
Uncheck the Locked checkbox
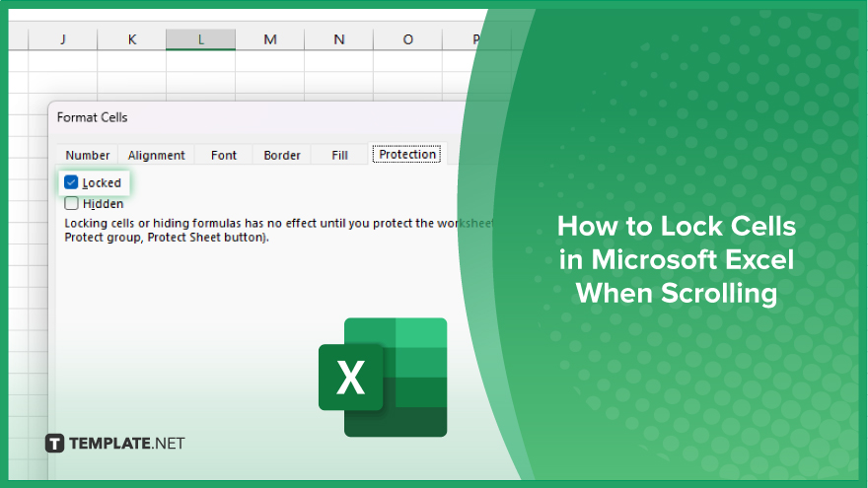click(71, 182)
